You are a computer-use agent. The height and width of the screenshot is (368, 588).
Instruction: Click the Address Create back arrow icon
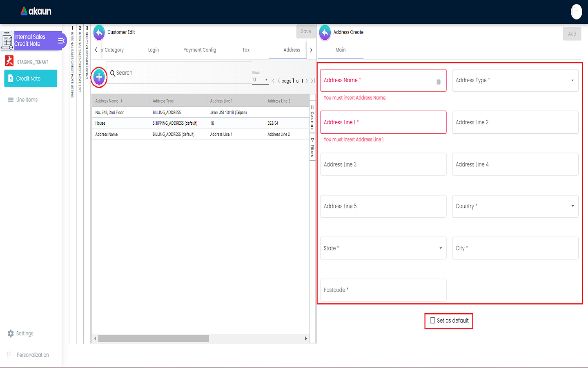coord(325,32)
